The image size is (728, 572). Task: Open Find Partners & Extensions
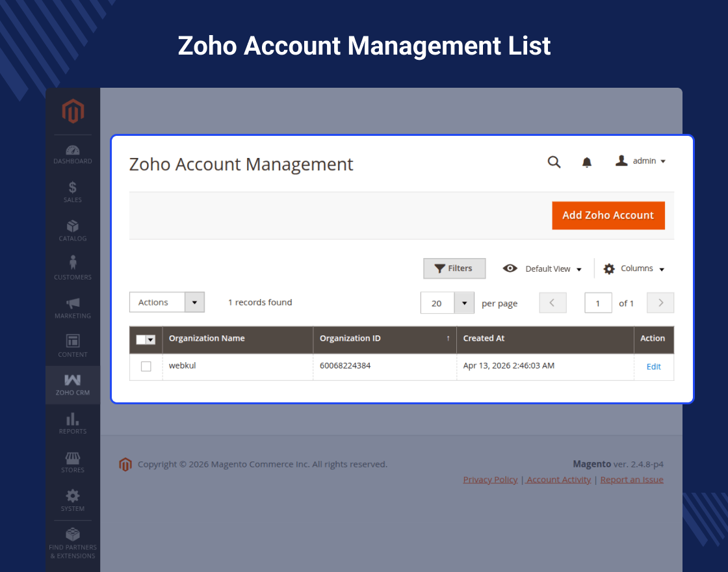[x=73, y=543]
